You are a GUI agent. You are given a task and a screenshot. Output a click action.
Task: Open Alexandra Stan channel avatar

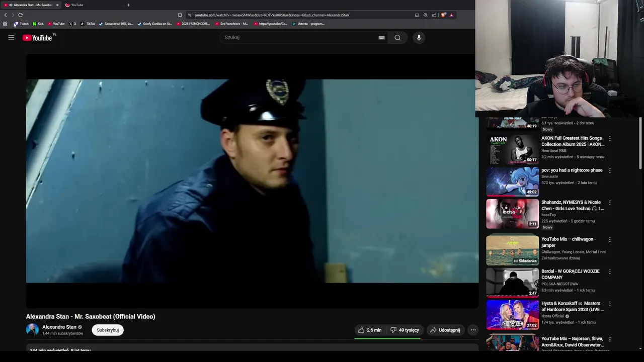point(32,329)
